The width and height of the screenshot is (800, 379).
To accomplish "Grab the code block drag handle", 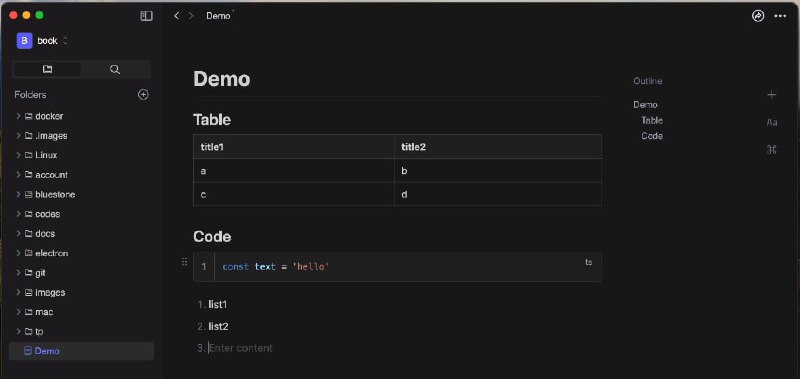I will (x=185, y=262).
